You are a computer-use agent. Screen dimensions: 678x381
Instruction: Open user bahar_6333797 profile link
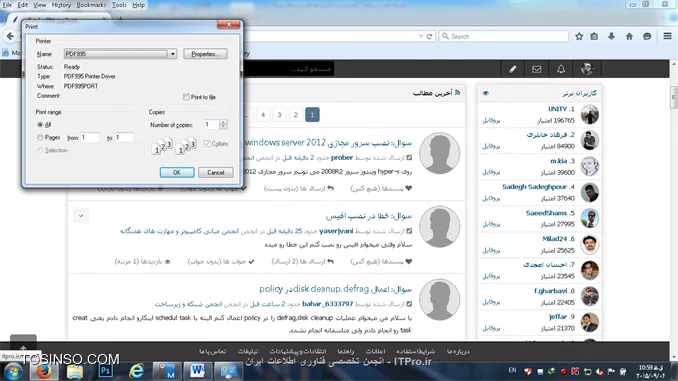327,304
